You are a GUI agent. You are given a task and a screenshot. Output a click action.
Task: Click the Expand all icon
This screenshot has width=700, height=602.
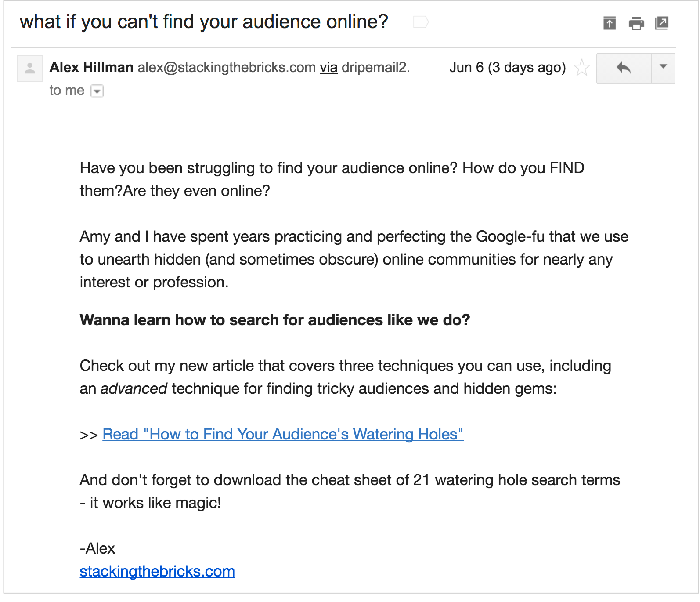click(x=609, y=23)
